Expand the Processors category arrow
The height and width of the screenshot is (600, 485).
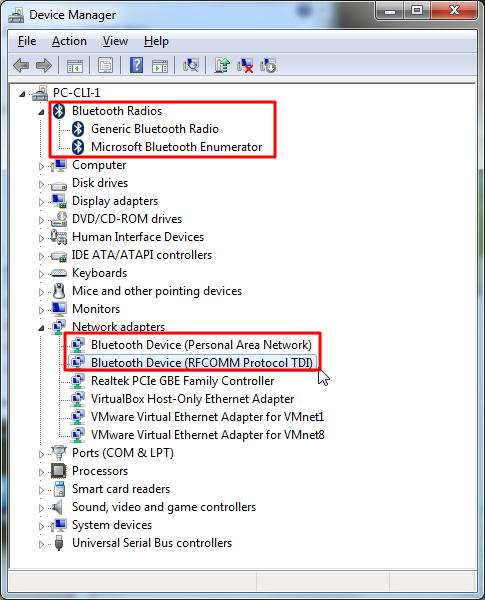41,472
